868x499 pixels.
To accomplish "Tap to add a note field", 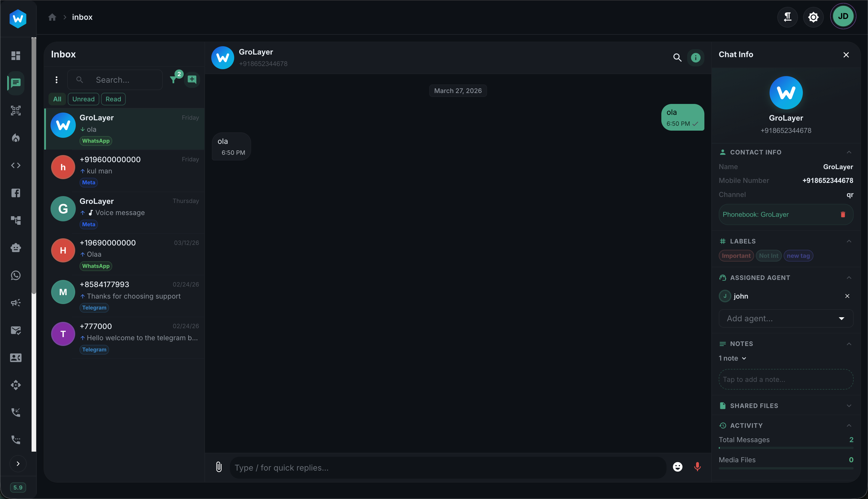I will pyautogui.click(x=786, y=379).
